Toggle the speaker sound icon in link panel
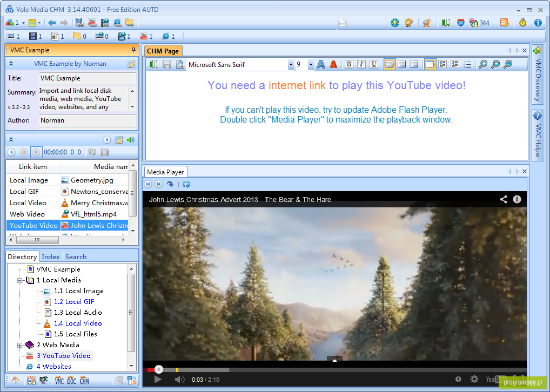550x392 pixels. click(131, 140)
